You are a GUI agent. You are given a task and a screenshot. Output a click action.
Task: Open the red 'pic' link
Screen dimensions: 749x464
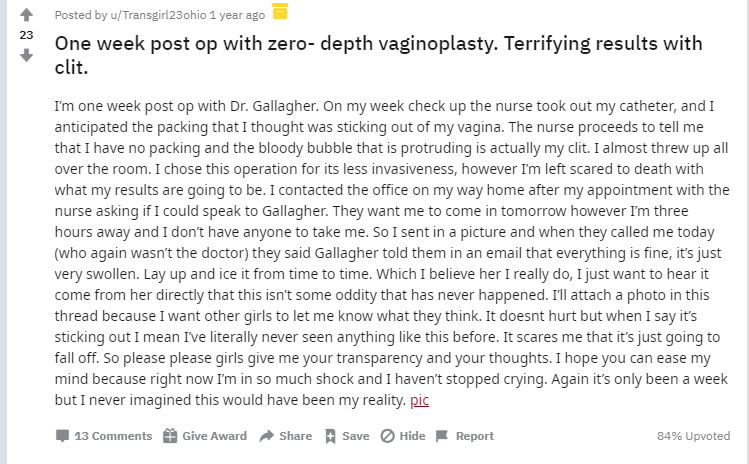pos(420,400)
